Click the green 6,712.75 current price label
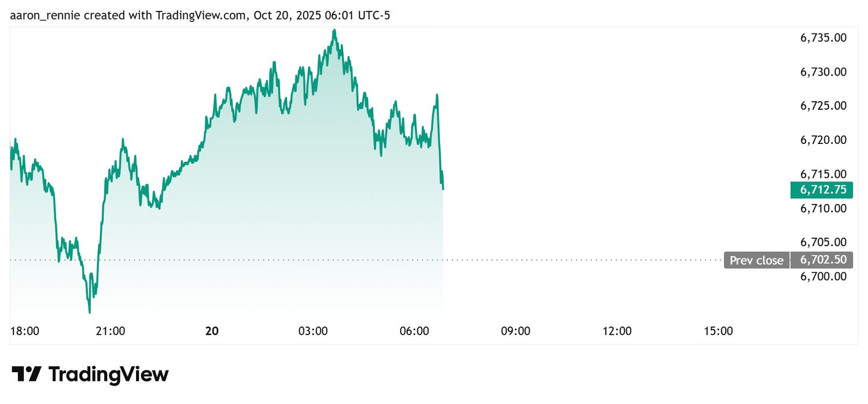Screen dimensions: 868x404 tap(822, 190)
